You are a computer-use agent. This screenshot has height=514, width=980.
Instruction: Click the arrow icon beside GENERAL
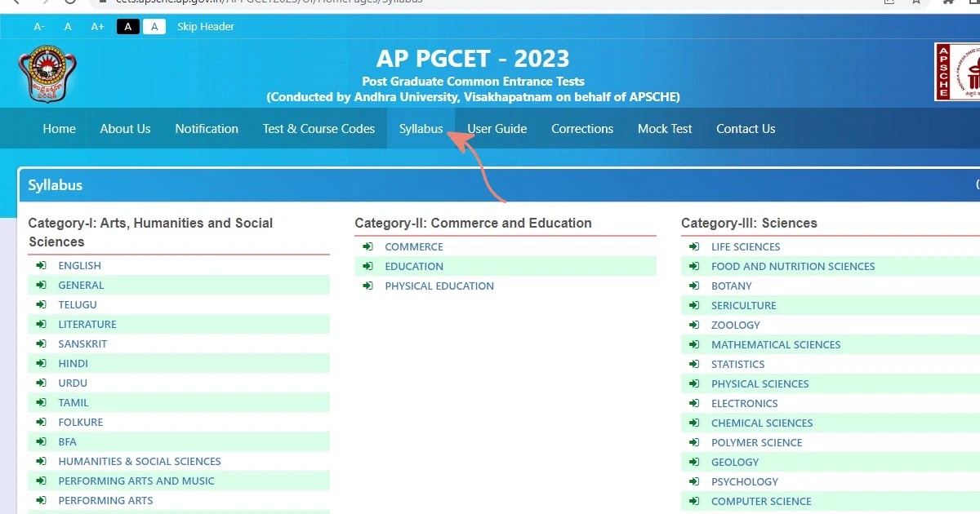41,285
